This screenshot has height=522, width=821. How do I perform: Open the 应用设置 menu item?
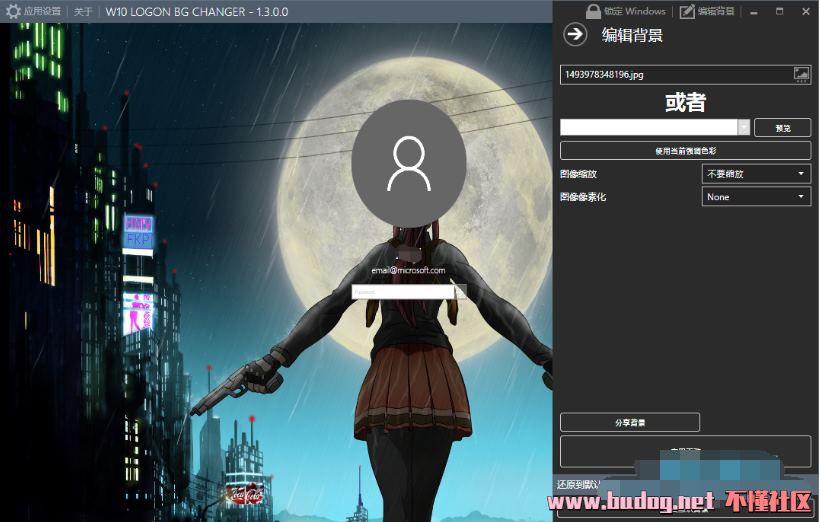43,11
